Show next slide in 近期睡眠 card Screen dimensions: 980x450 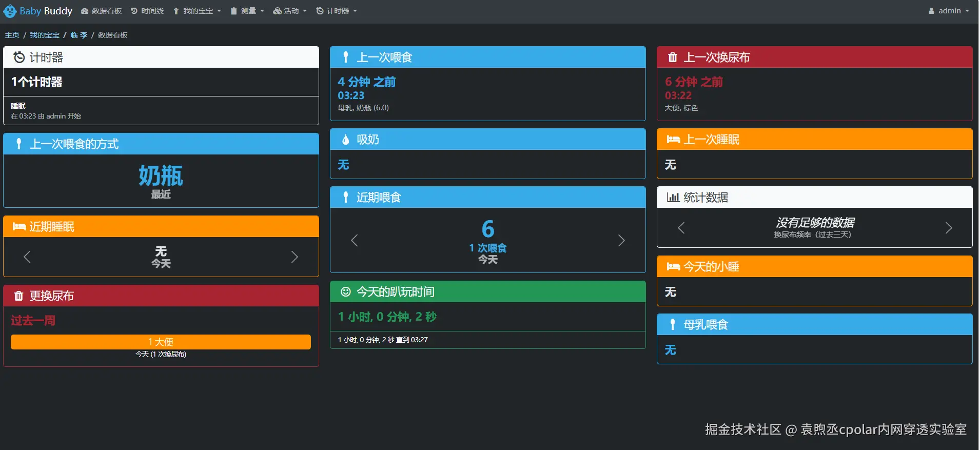pyautogui.click(x=295, y=257)
